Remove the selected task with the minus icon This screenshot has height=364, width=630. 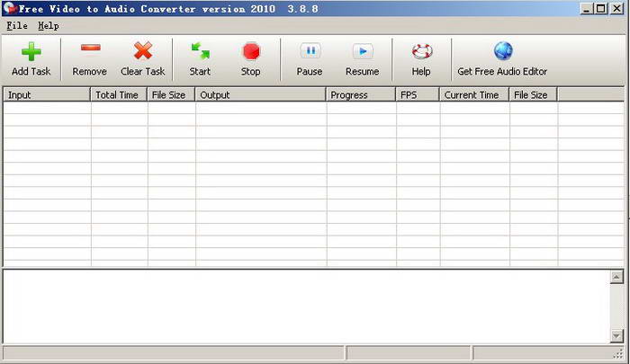click(90, 49)
